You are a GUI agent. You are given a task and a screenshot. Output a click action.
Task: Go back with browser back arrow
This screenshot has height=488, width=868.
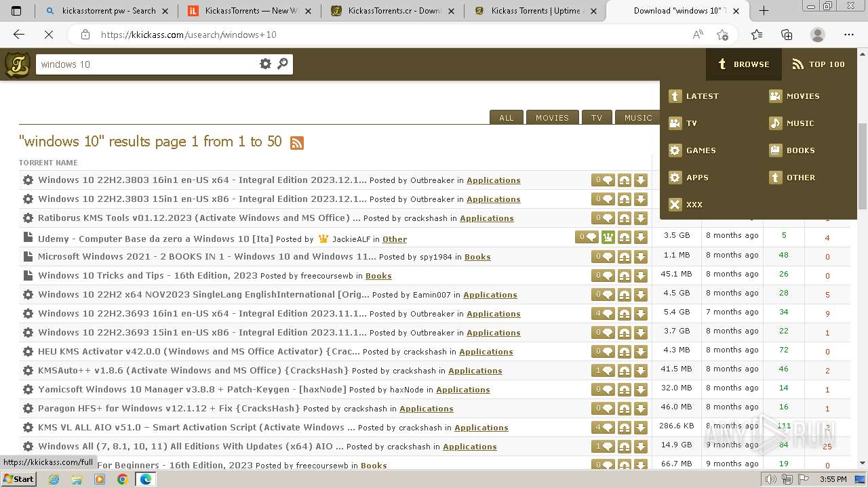pyautogui.click(x=19, y=35)
